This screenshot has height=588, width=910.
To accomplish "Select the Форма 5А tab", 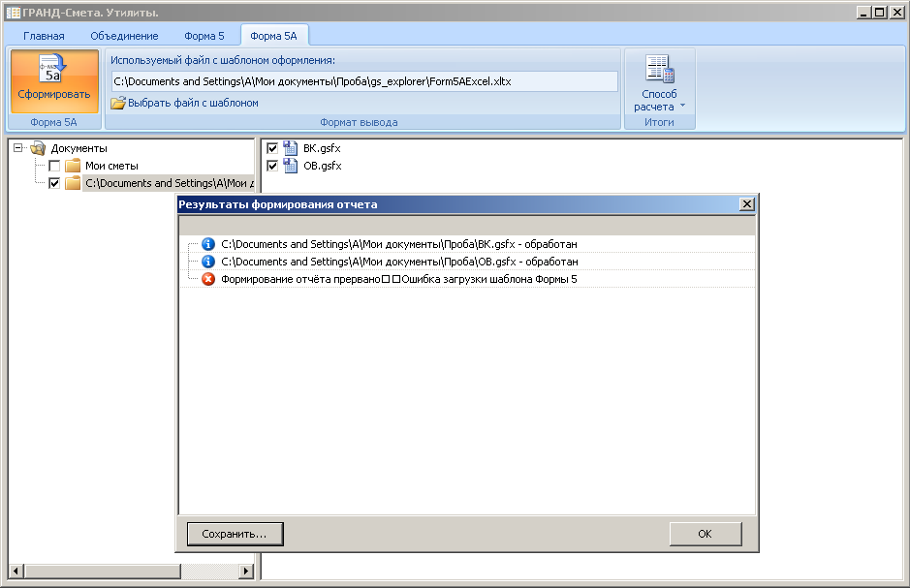I will [x=274, y=36].
